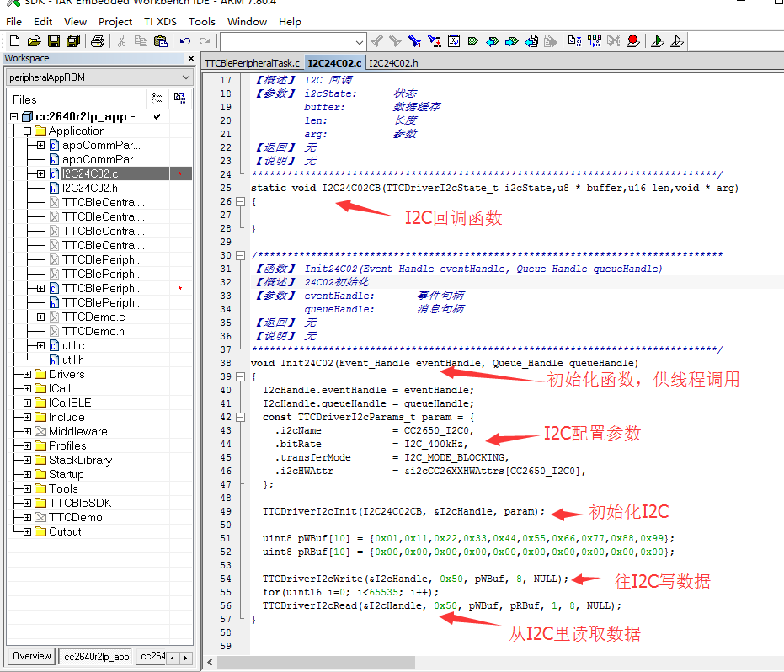Create a new document with toolbar icon
The height and width of the screenshot is (672, 784).
tap(15, 41)
